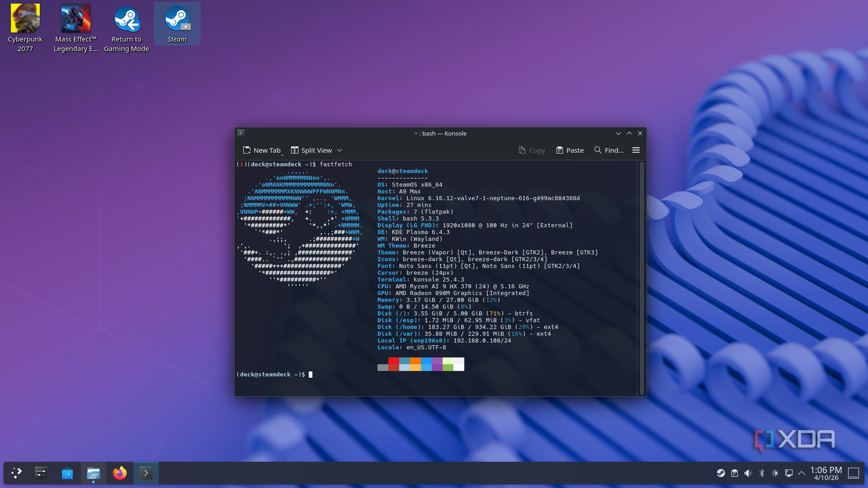Screen dimensions: 868x488
Task: Open Discover software center from taskbar
Action: click(67, 473)
